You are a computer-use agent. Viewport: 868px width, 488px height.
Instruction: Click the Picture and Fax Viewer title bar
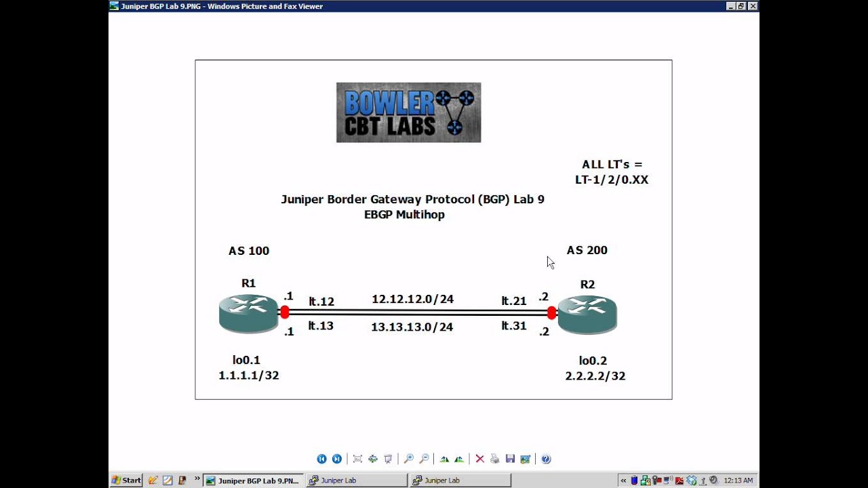click(x=434, y=6)
